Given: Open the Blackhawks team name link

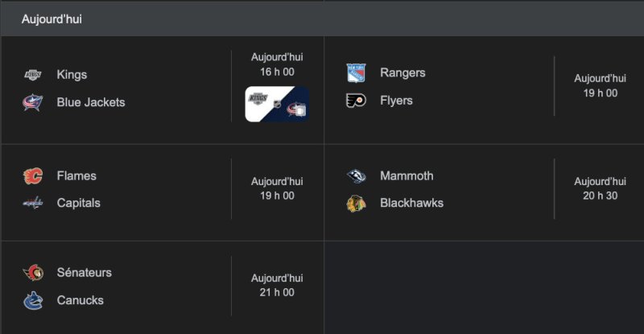Looking at the screenshot, I should coord(411,204).
